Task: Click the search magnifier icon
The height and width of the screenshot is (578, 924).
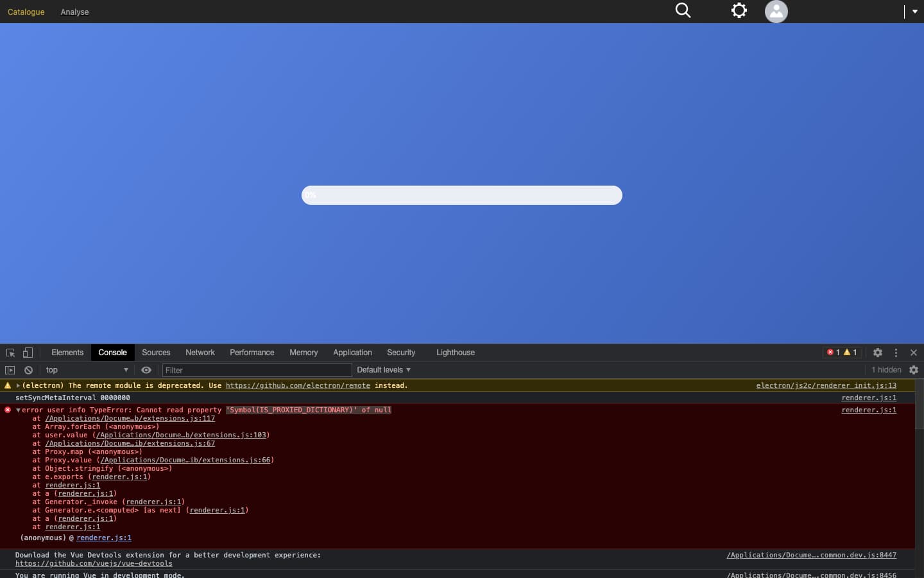Action: 683,11
